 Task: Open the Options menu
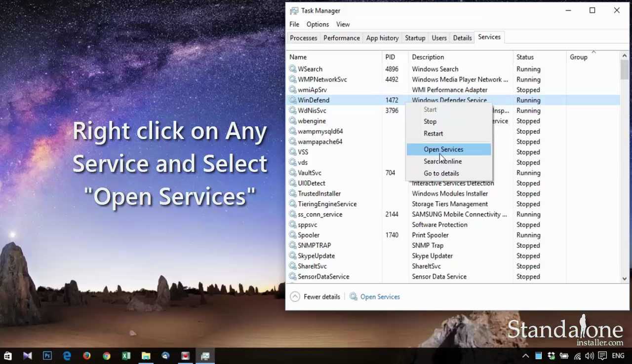tap(317, 24)
